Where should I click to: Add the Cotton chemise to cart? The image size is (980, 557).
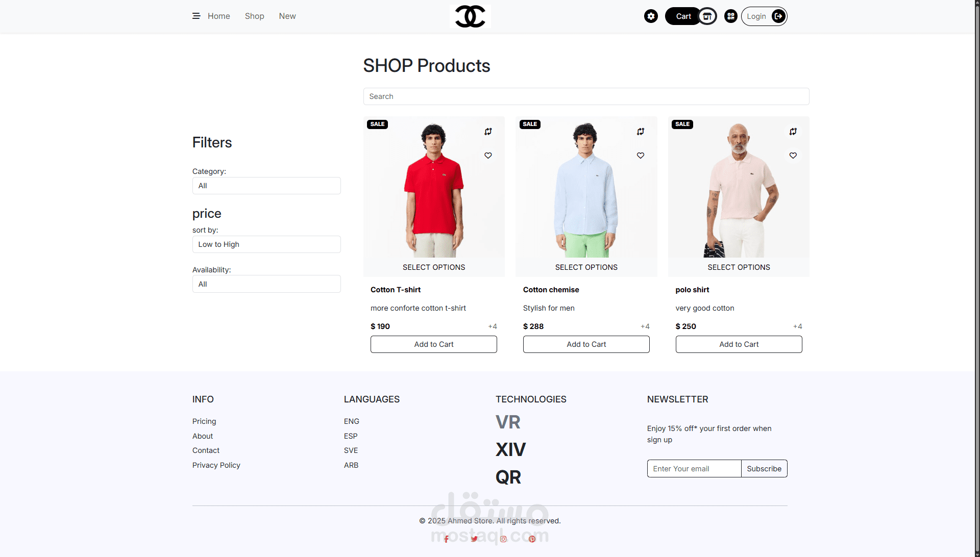coord(586,344)
